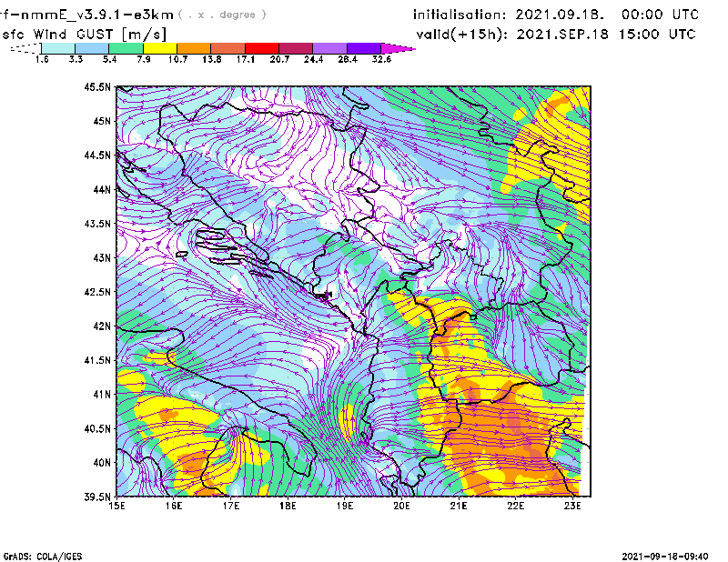728x562 pixels.
Task: Click the "valid(+15h): 2021.SEP.18 15:00 UTC" line
Action: click(556, 35)
